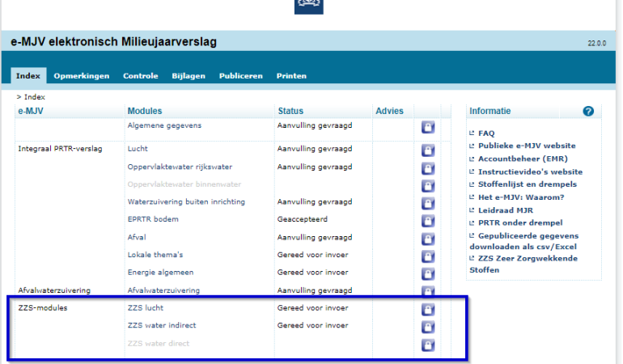The width and height of the screenshot is (623, 364).
Task: Open Gepubliceerde gegevens downloaden als csv/Excel link
Action: point(524,241)
